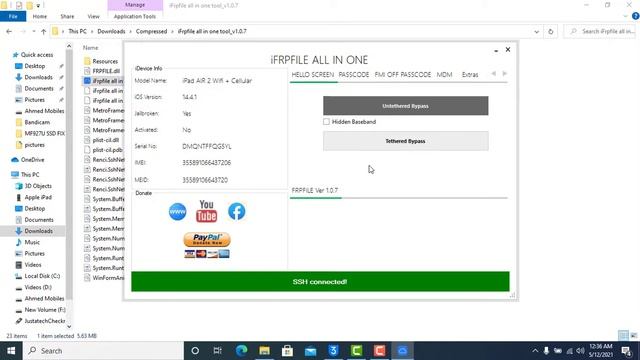Open File Explorer from taskbar
640x360 pixels.
tap(264, 351)
